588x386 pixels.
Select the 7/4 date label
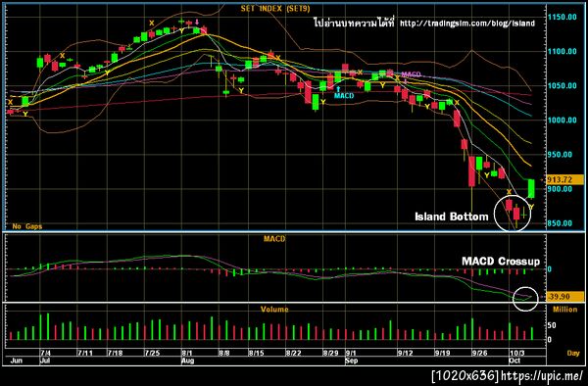[45, 353]
